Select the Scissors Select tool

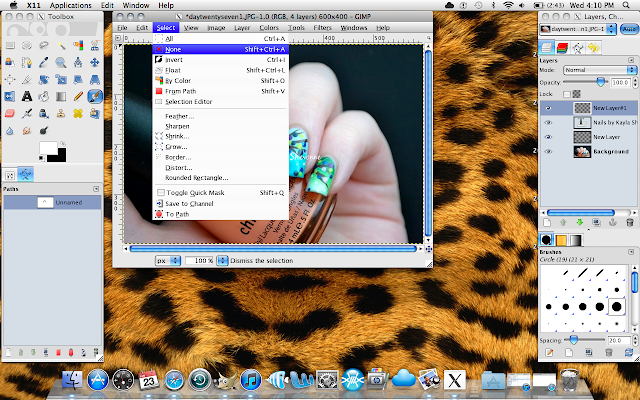point(95,45)
